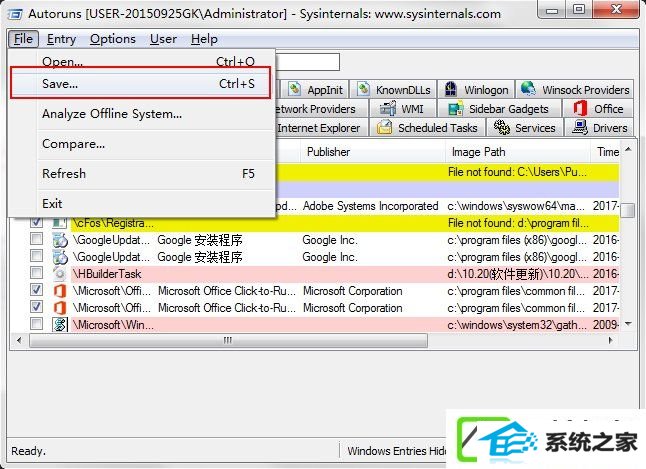Open the Winlogon tab
The height and width of the screenshot is (469, 646).
pos(476,89)
